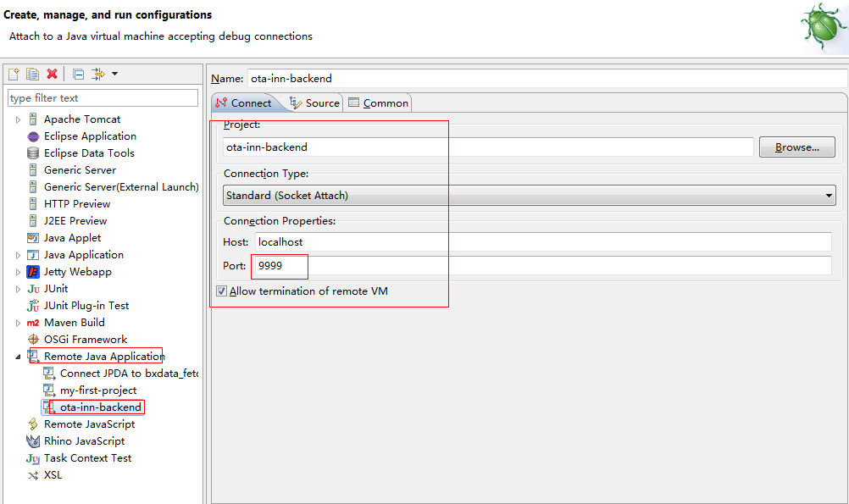This screenshot has height=504, width=849.
Task: Open the filter toolbar dropdown arrow
Action: 114,75
